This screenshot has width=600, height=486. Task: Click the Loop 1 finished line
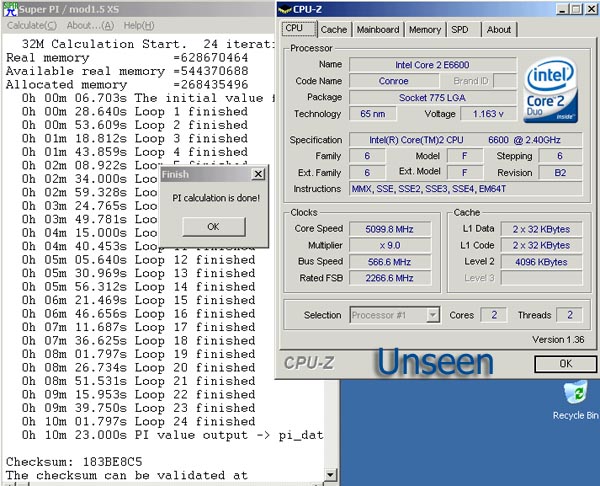135,111
